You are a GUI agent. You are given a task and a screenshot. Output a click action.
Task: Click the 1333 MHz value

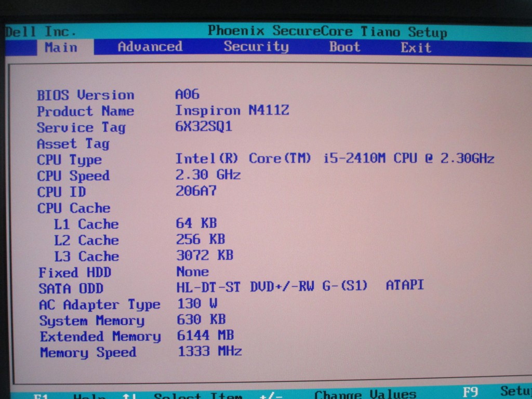pyautogui.click(x=210, y=351)
